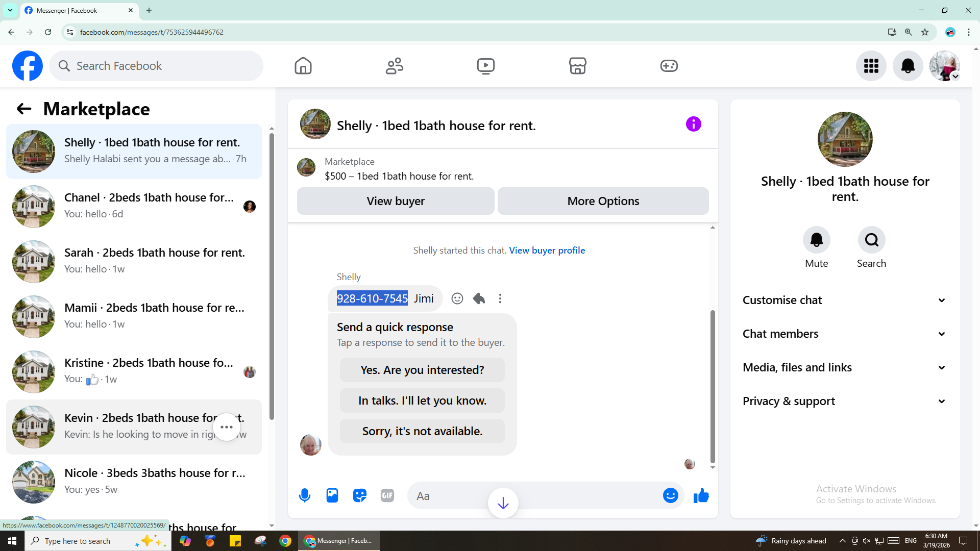Open conversation information purple icon
The width and height of the screenshot is (980, 551).
(x=693, y=124)
